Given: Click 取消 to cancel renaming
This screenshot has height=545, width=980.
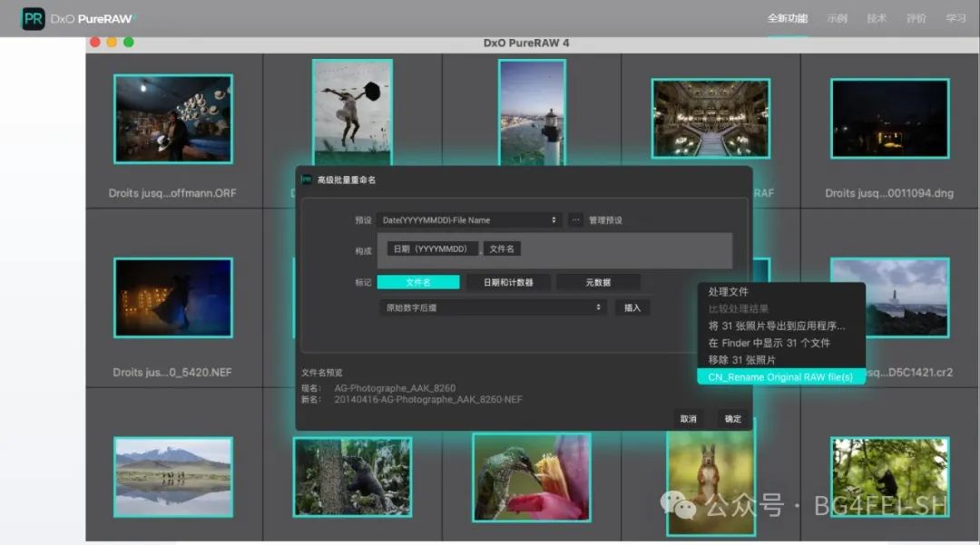Looking at the screenshot, I should click(x=688, y=419).
